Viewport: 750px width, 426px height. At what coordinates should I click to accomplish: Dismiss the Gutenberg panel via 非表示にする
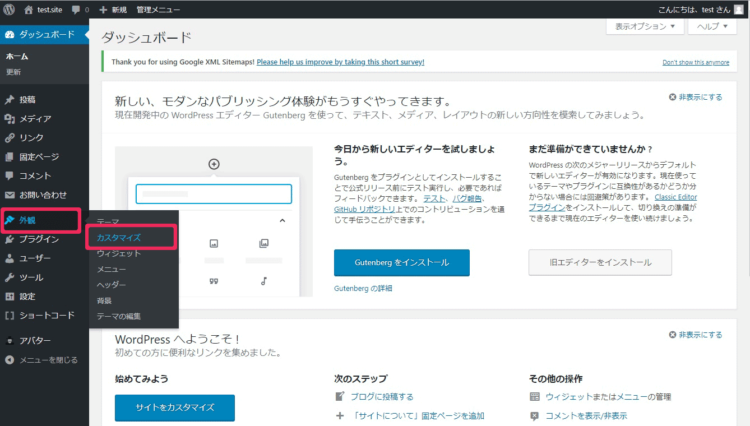695,97
